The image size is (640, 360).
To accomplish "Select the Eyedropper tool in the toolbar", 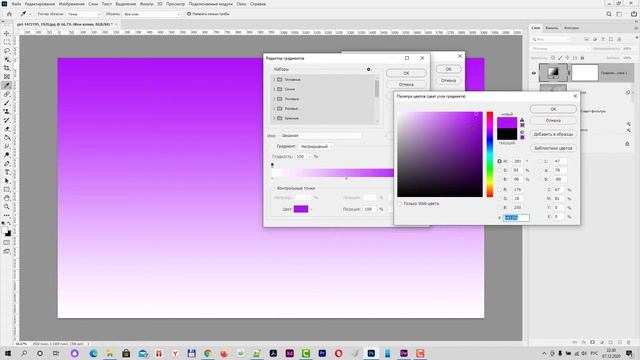I will [7, 85].
